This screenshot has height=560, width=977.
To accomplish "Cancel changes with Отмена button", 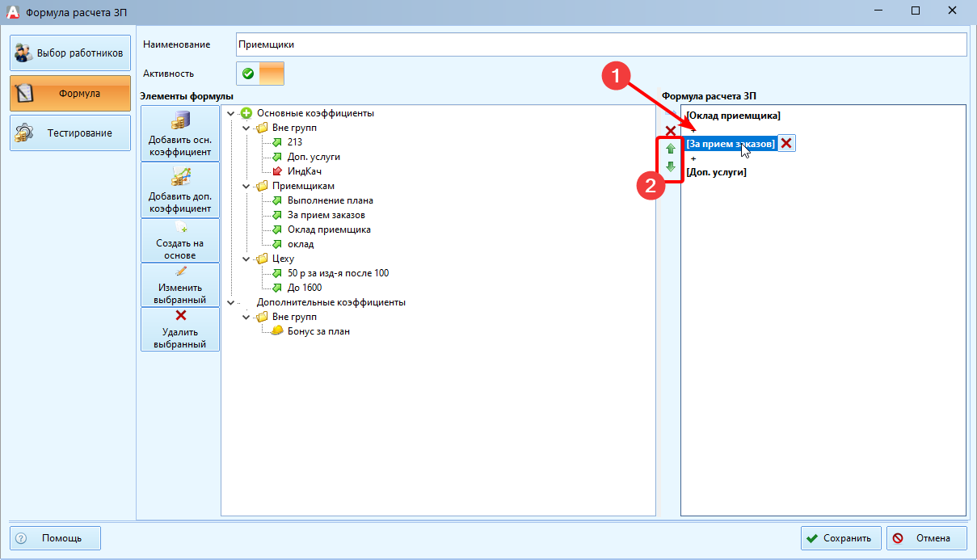I will pyautogui.click(x=926, y=538).
